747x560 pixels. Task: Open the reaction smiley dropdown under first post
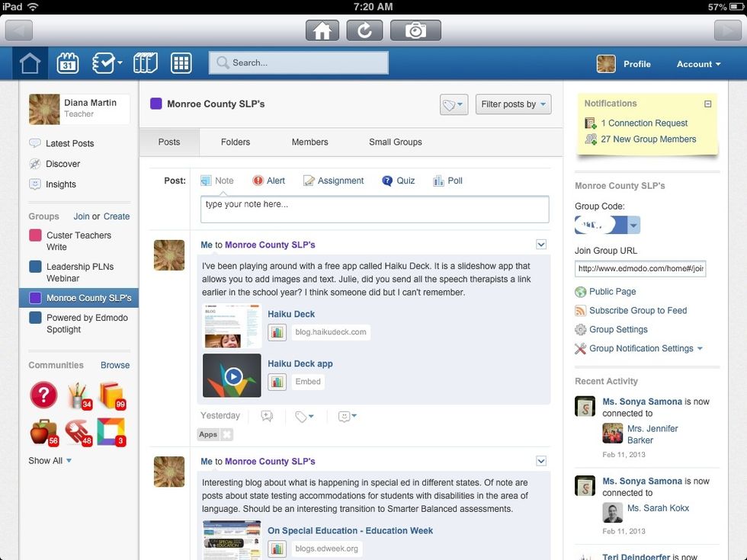pyautogui.click(x=348, y=416)
